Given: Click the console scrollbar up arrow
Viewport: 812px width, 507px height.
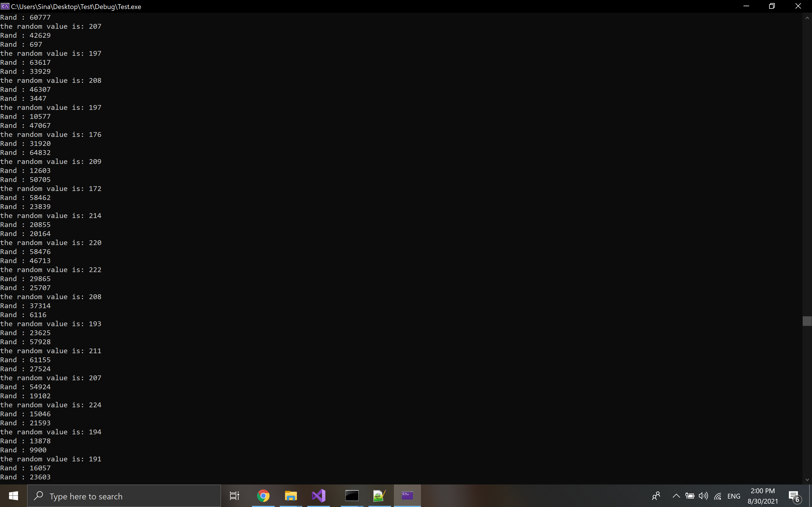Looking at the screenshot, I should tap(807, 18).
